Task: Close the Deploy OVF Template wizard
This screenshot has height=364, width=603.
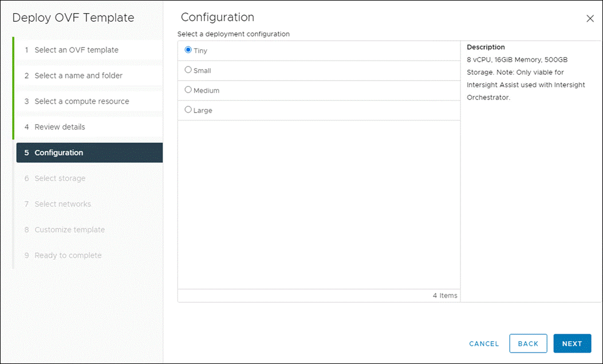Action: click(590, 18)
